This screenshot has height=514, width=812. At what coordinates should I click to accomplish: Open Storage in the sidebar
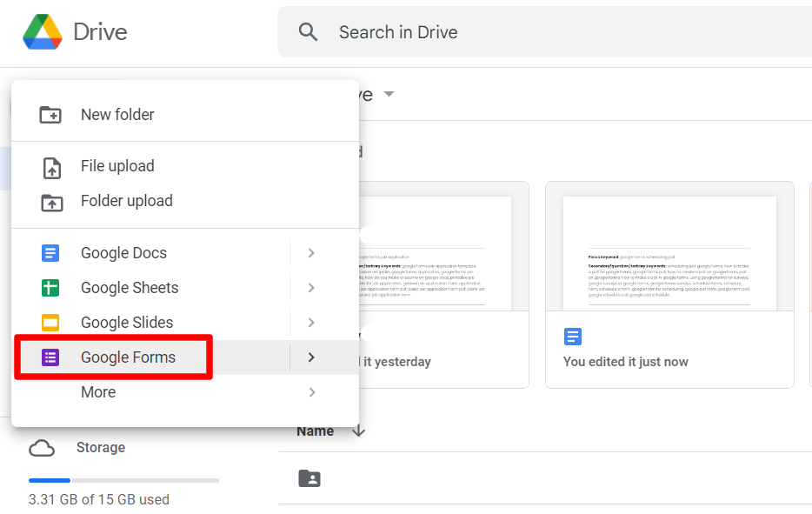click(x=101, y=448)
